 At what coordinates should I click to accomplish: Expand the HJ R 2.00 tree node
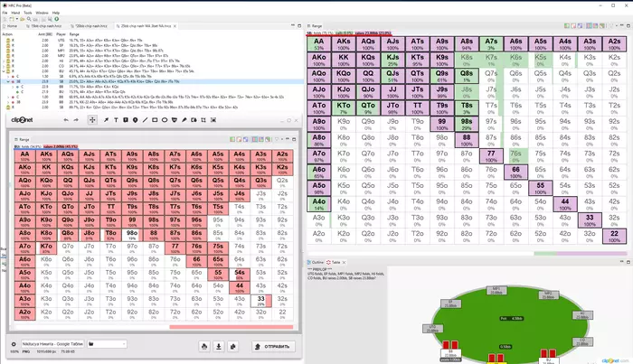pyautogui.click(x=4, y=61)
